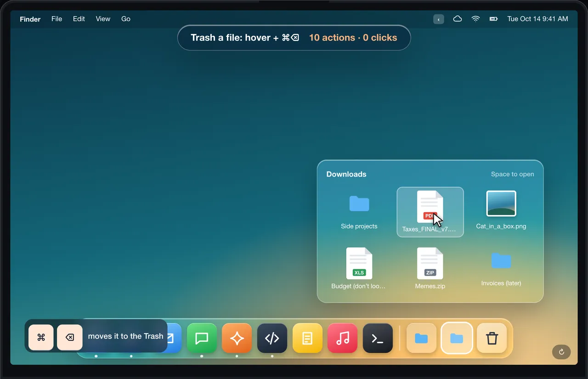Open the Finder menu
Image resolution: width=588 pixels, height=379 pixels.
tap(30, 19)
